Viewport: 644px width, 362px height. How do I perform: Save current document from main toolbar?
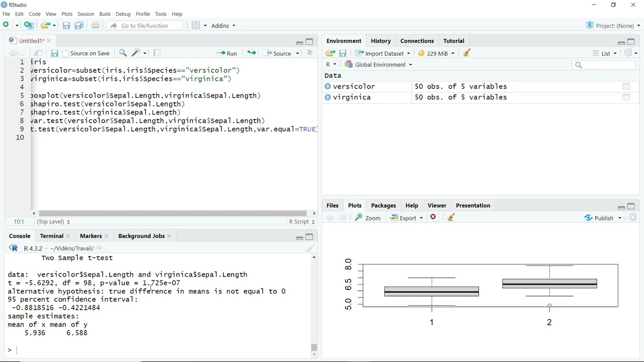[x=66, y=25]
